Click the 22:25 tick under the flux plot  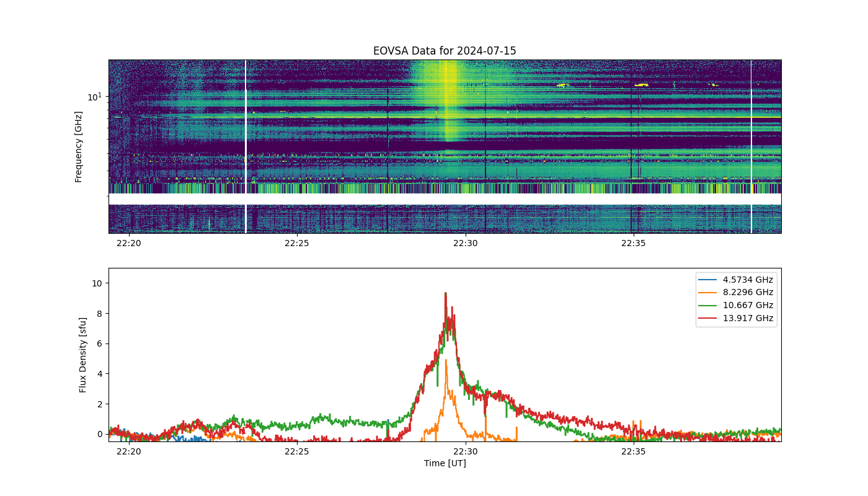pyautogui.click(x=296, y=451)
